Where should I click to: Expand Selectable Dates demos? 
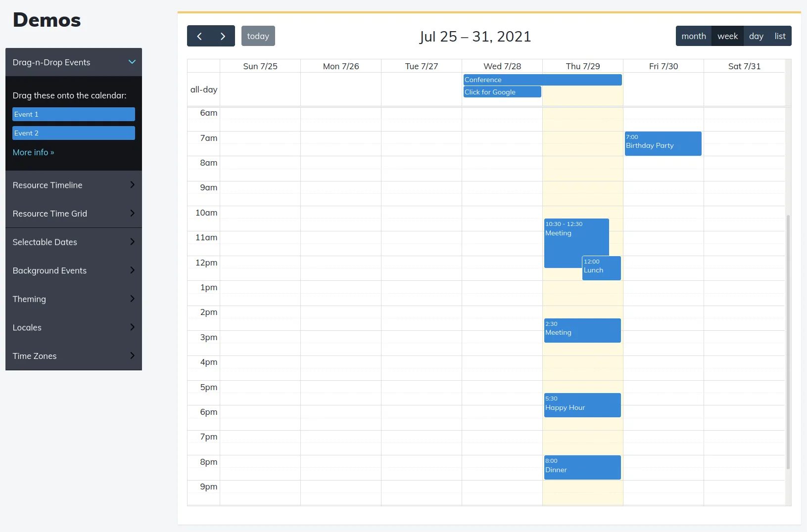[x=74, y=242]
